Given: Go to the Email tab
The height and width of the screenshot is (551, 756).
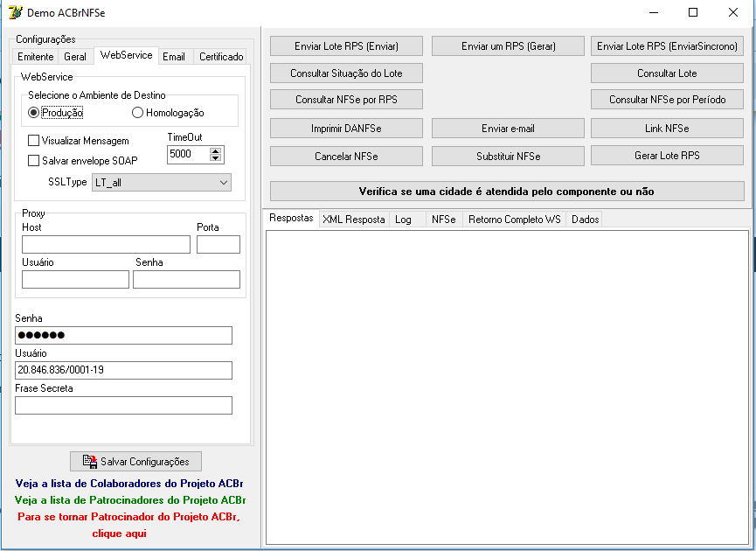Looking at the screenshot, I should pos(174,57).
